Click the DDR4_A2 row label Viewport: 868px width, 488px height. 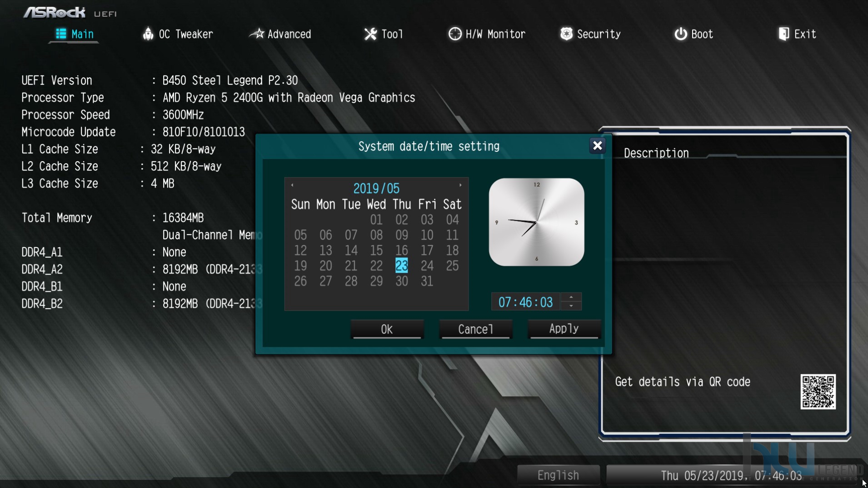pos(42,269)
